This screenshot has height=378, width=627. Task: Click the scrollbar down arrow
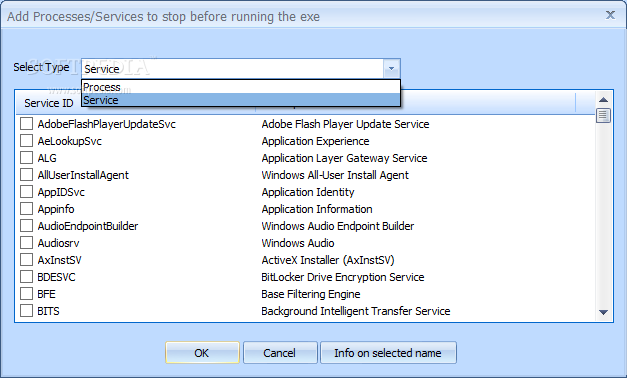tap(603, 312)
